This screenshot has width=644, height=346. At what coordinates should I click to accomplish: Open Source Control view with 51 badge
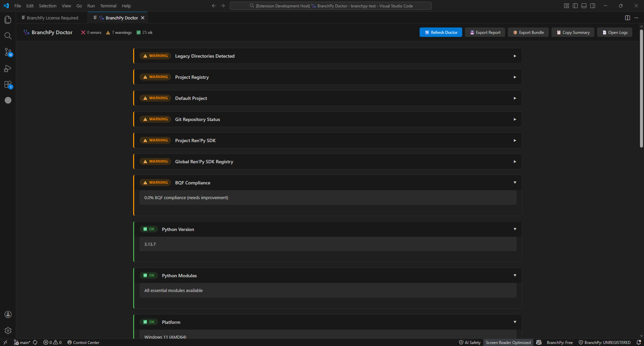[8, 52]
